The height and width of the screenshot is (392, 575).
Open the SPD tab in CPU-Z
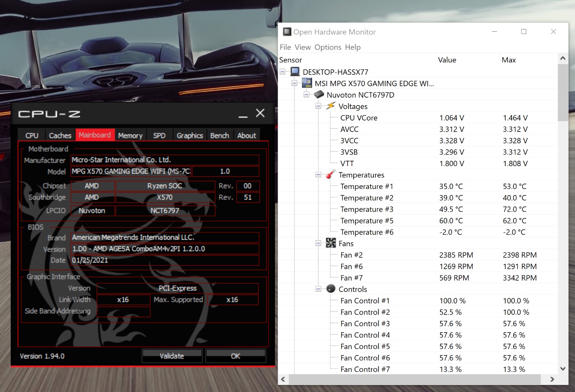(159, 135)
